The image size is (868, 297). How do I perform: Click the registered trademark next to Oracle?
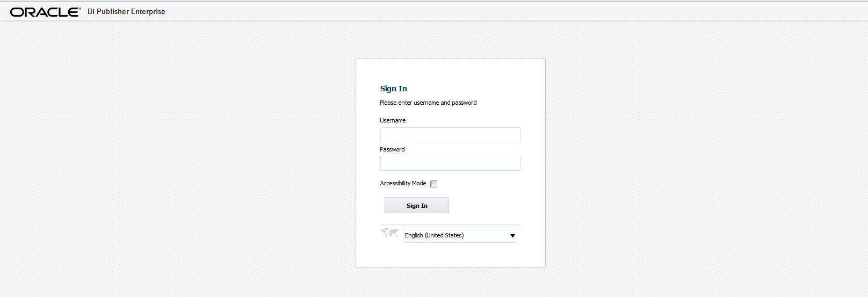80,9
